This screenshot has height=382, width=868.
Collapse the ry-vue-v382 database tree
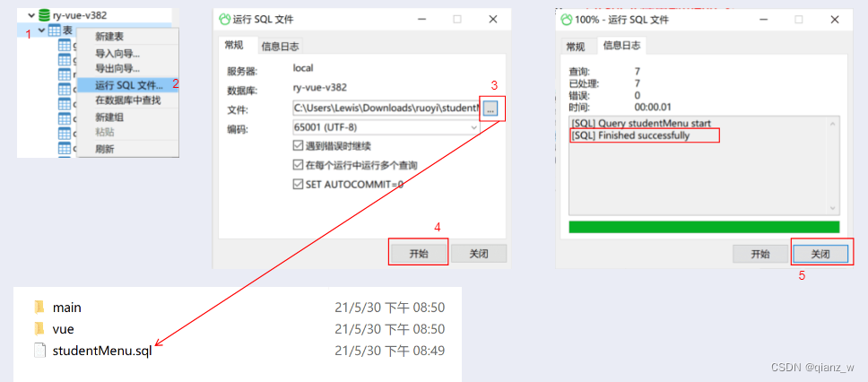(31, 15)
